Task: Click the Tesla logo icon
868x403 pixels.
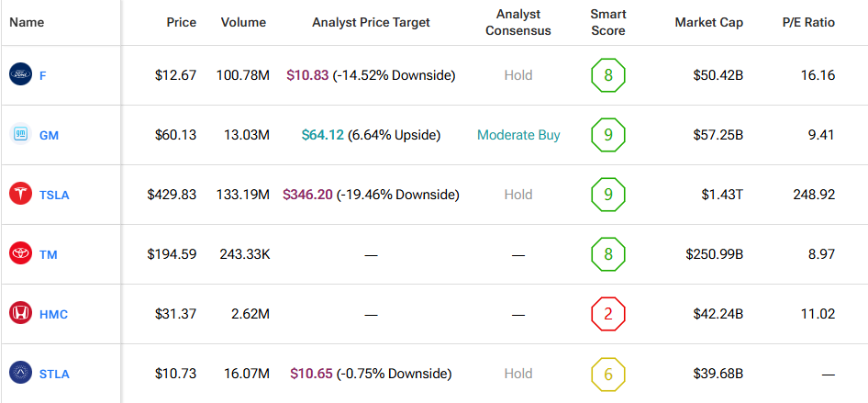Action: 20,195
